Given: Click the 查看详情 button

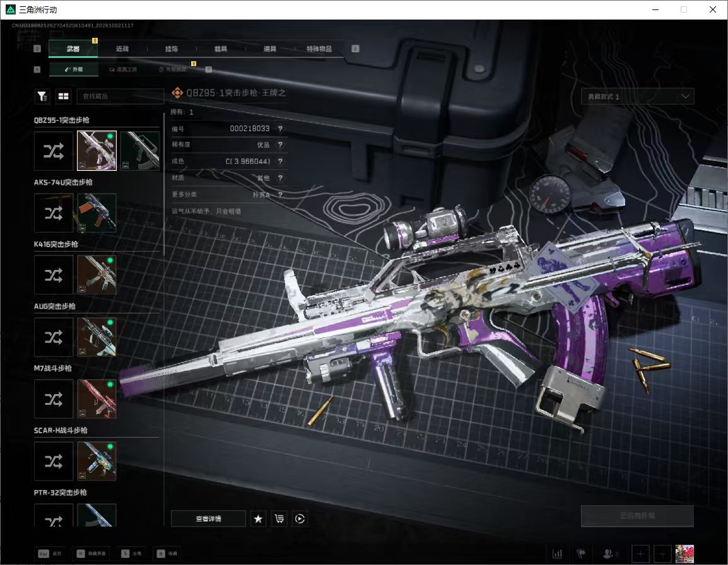Looking at the screenshot, I should pos(208,518).
